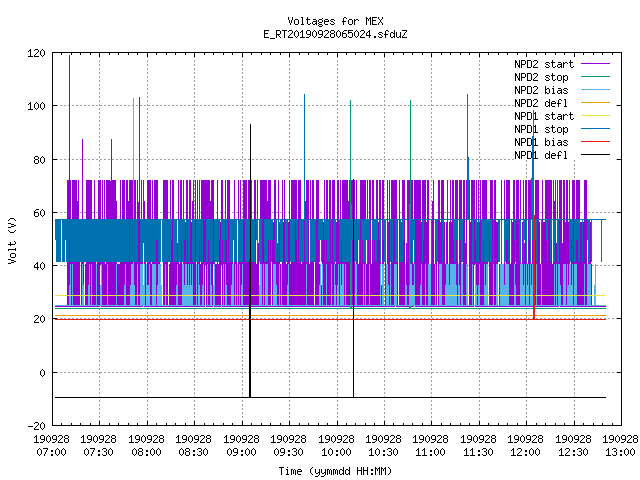This screenshot has width=640, height=480.
Task: Click the 12:00 tick label on time axis
Action: (525, 452)
